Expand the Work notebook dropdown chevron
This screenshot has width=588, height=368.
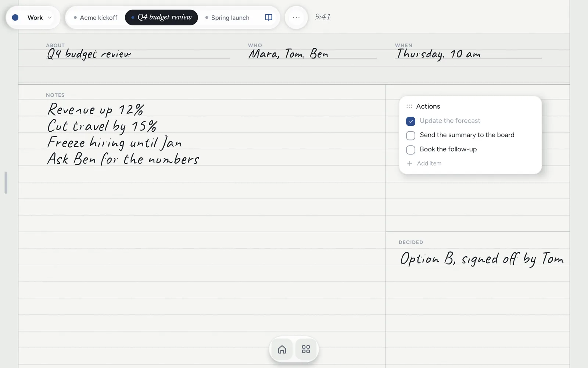click(50, 17)
